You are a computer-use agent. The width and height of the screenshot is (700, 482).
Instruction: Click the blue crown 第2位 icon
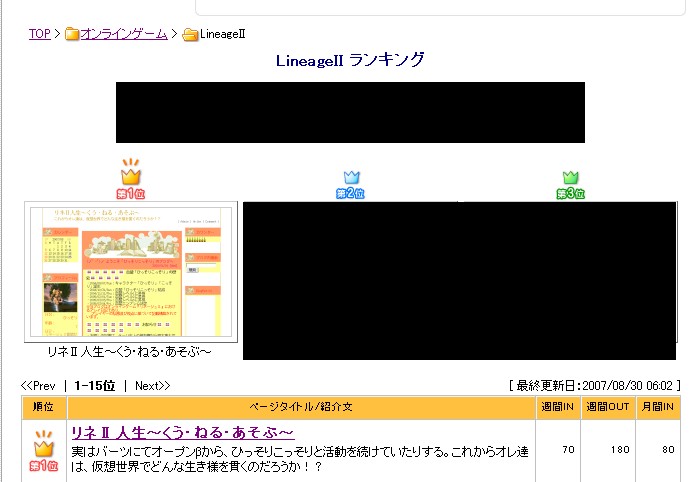click(350, 184)
